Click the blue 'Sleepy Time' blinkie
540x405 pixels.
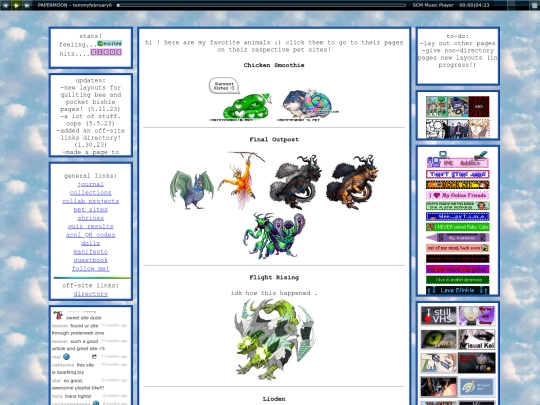(x=458, y=217)
